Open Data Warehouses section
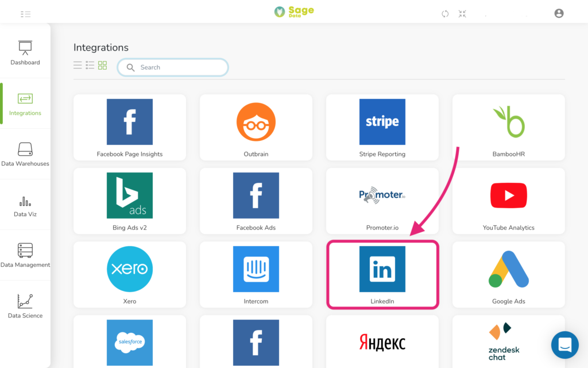 [25, 154]
